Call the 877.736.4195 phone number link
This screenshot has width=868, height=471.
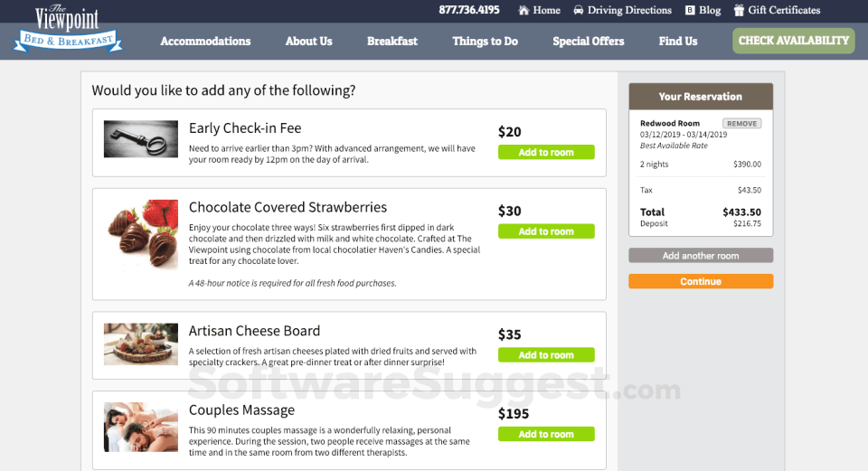click(x=468, y=11)
